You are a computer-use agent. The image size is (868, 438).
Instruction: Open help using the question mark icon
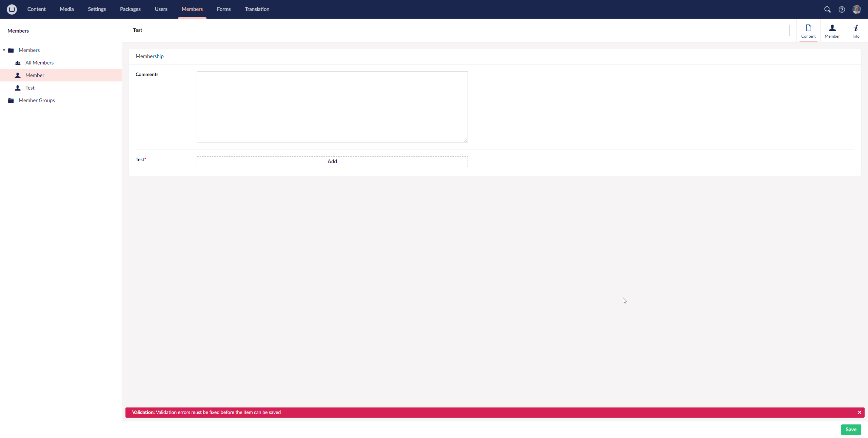[842, 9]
